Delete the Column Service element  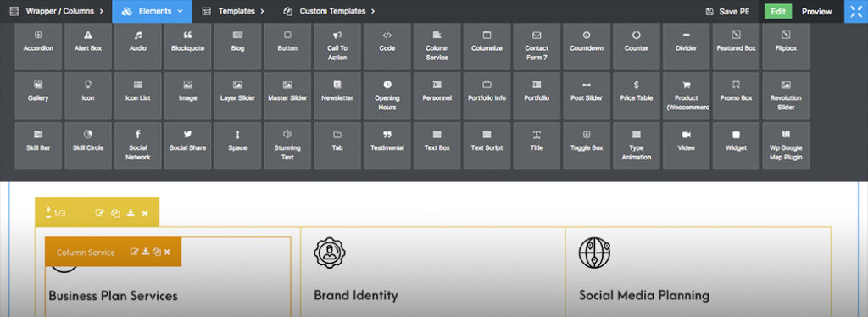point(167,253)
